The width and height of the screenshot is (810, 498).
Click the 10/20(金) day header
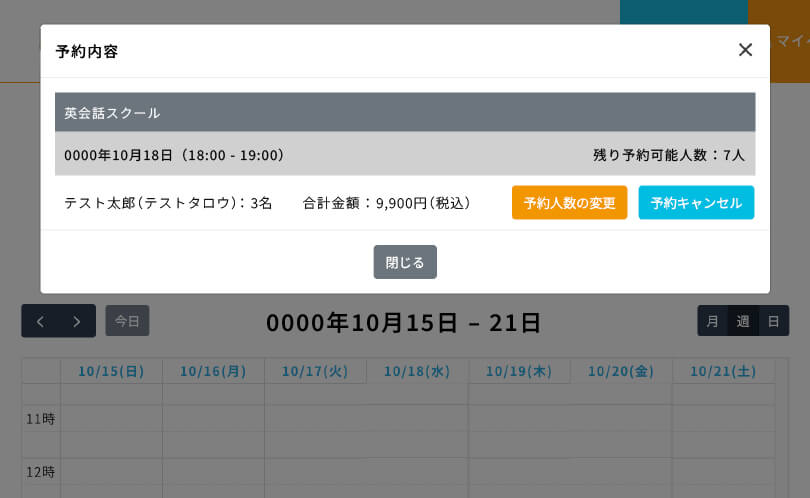coord(621,371)
